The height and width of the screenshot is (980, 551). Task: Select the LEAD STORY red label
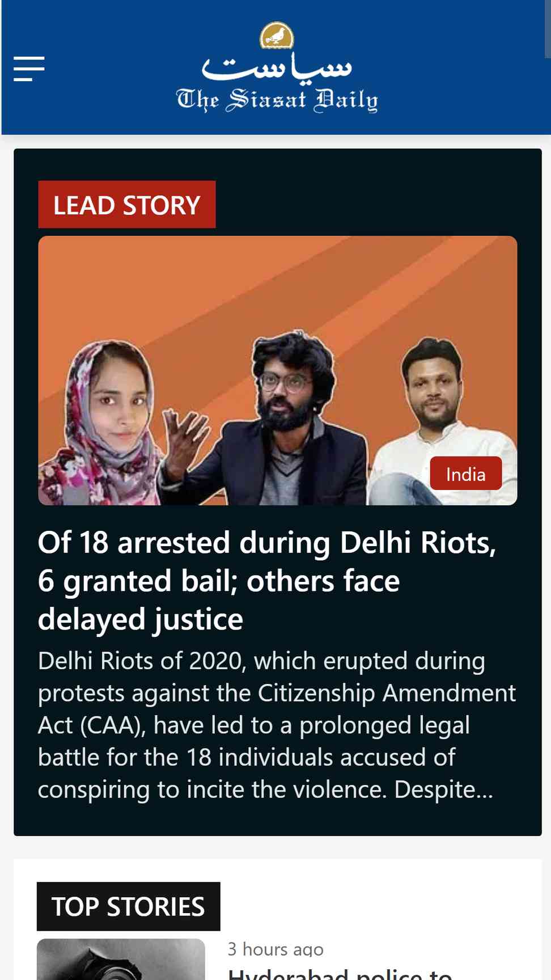pyautogui.click(x=127, y=205)
